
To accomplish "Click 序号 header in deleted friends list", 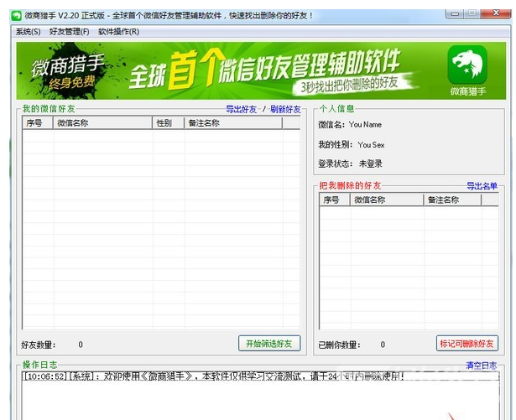I will [334, 200].
